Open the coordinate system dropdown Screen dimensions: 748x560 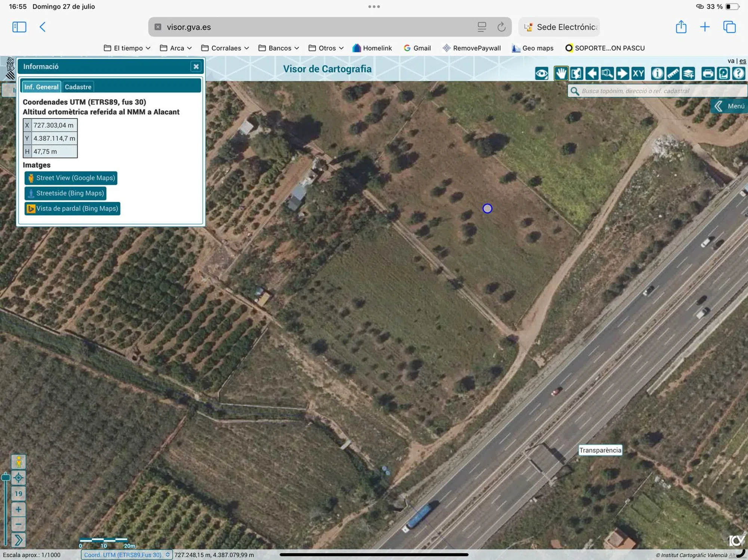point(126,555)
